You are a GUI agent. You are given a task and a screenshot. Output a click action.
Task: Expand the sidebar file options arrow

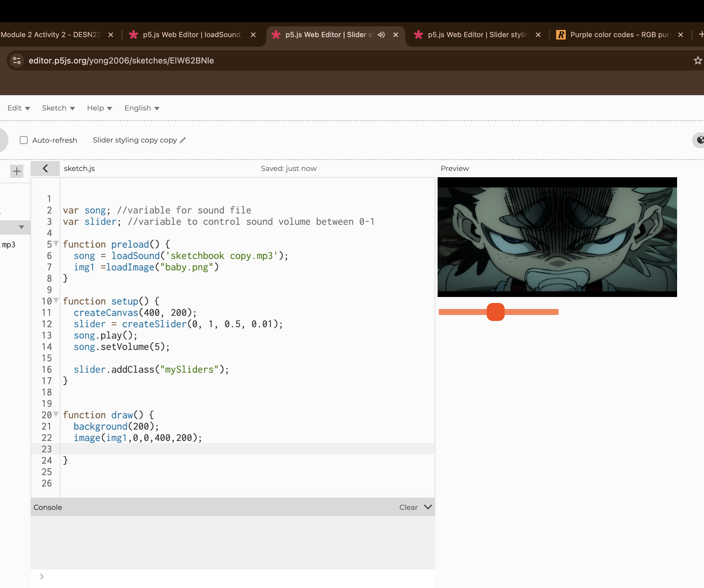point(22,227)
